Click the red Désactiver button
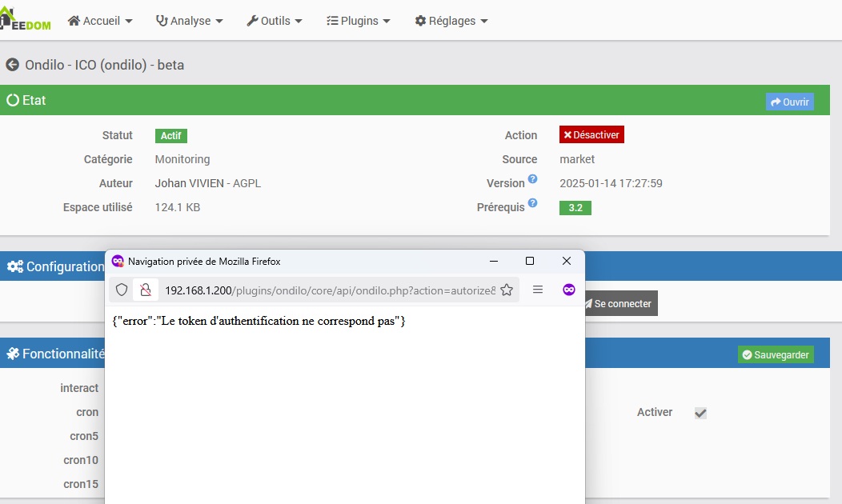This screenshot has height=504, width=842. (591, 134)
